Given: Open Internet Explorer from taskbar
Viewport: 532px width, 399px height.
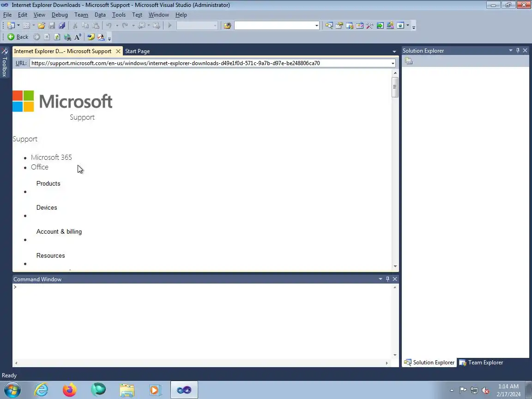Looking at the screenshot, I should [42, 390].
